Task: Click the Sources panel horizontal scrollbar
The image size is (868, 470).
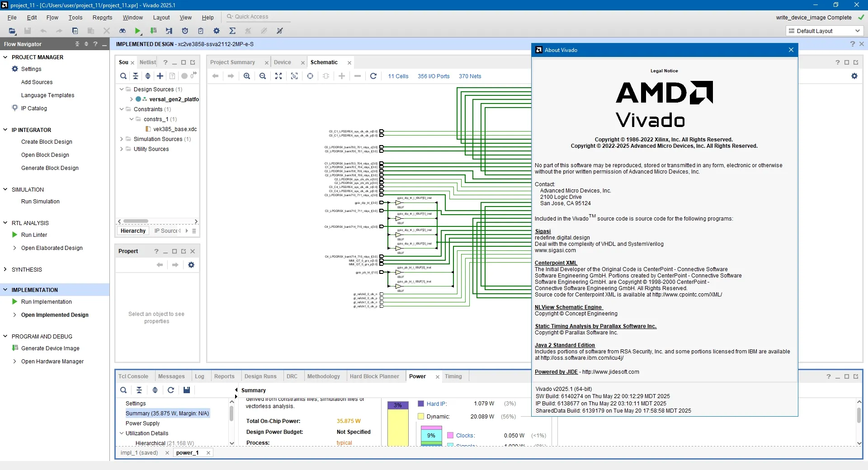Action: [136, 221]
